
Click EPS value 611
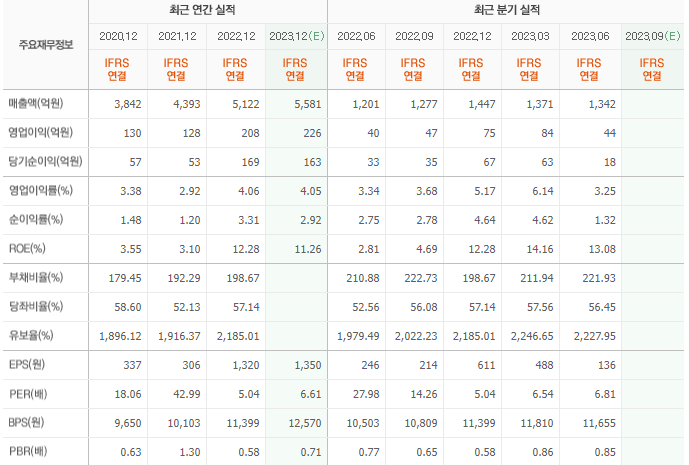pos(486,365)
